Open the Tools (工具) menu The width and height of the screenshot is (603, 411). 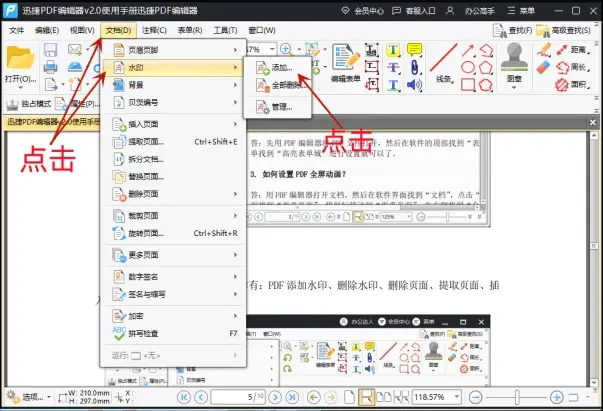click(226, 30)
